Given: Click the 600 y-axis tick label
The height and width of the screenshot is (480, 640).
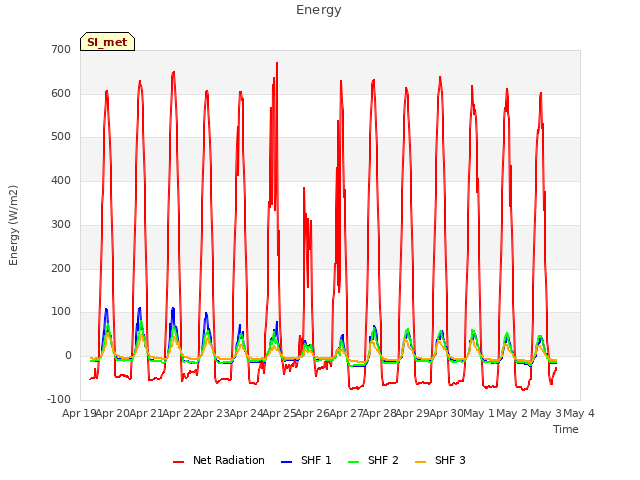Looking at the screenshot, I should point(61,93).
